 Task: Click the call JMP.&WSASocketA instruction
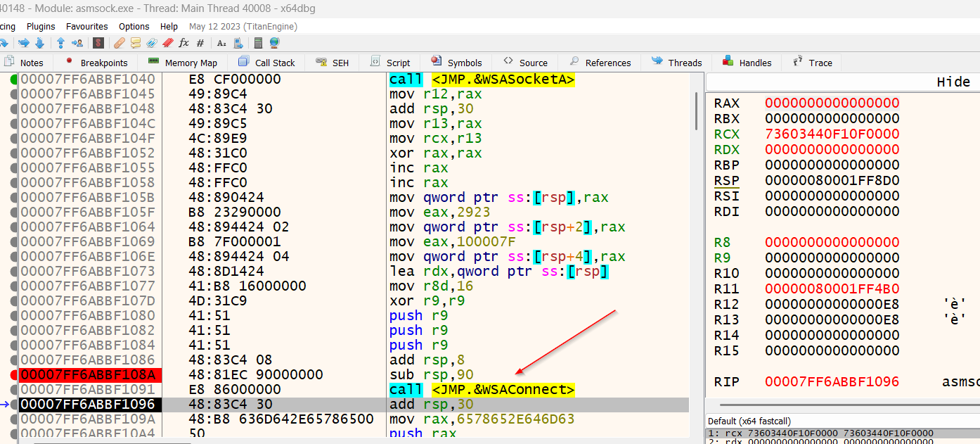[x=482, y=79]
